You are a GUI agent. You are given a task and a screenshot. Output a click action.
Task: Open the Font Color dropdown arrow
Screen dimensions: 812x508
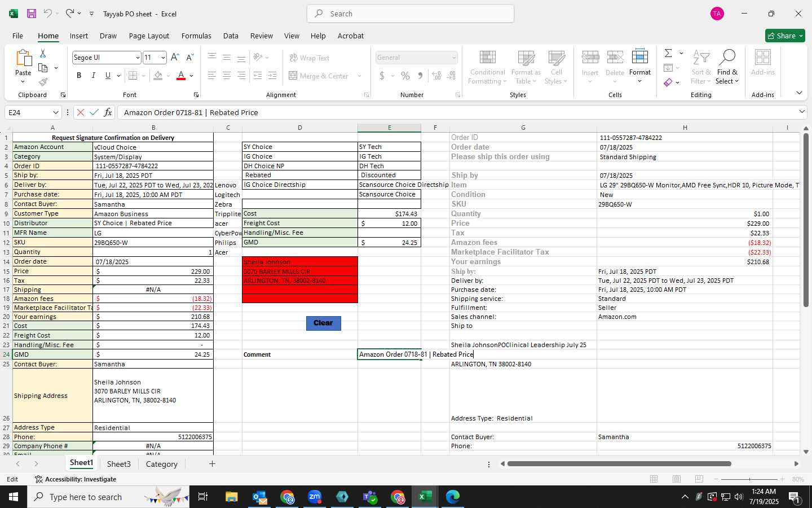click(192, 76)
